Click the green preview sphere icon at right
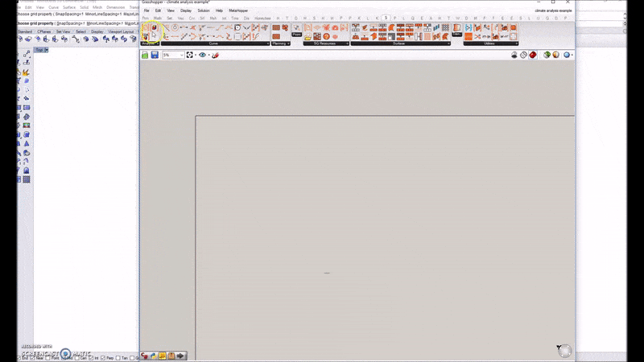644x362 pixels. coord(547,55)
